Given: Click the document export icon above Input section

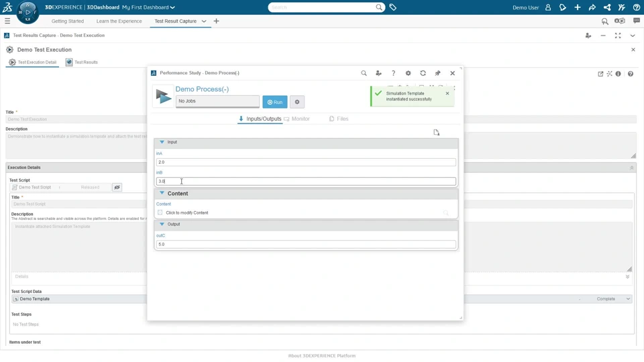Looking at the screenshot, I should point(436,132).
